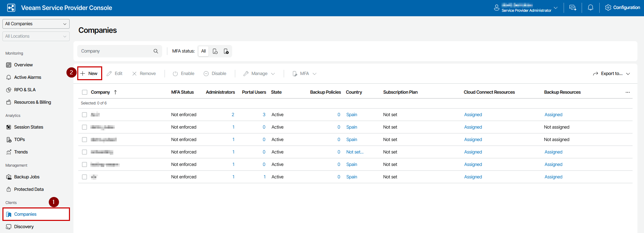Check the last company row checkbox
The image size is (644, 233).
(x=85, y=177)
